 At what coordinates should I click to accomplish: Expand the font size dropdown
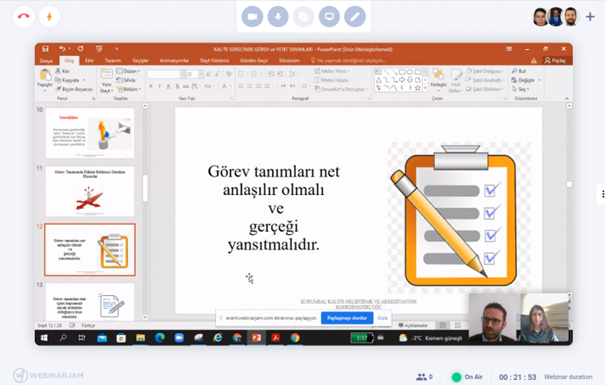[201, 74]
